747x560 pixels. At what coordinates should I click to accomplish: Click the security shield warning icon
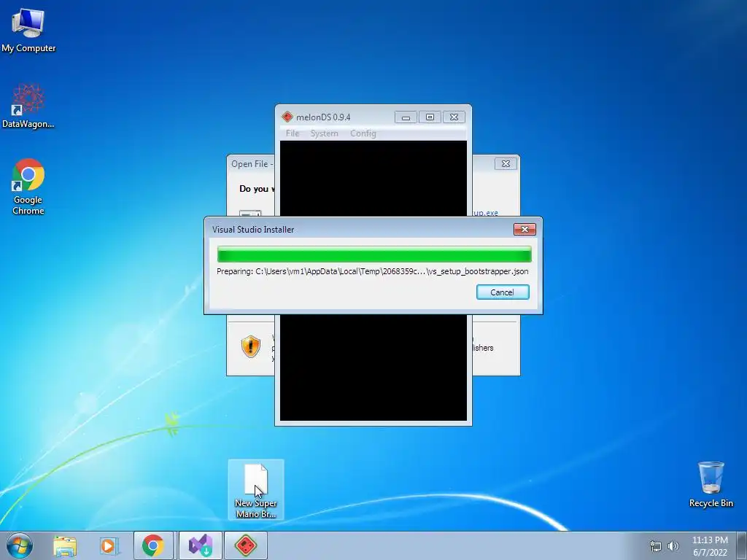(251, 346)
